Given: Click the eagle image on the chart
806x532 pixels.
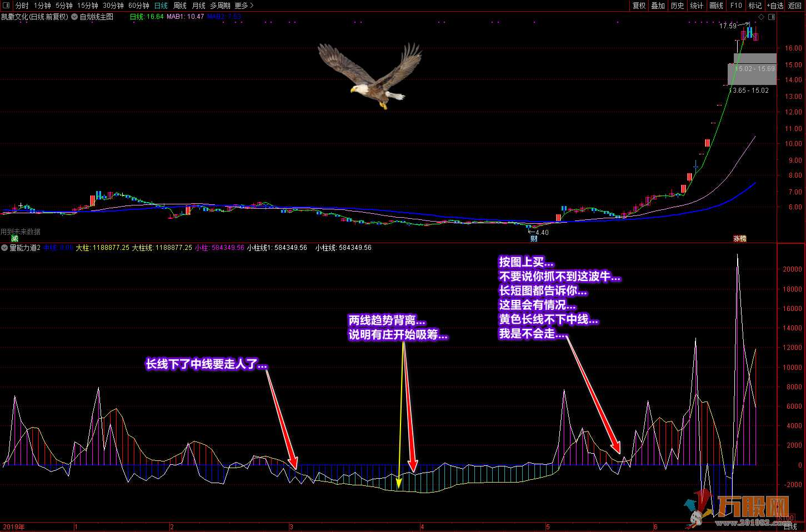Looking at the screenshot, I should (370, 75).
